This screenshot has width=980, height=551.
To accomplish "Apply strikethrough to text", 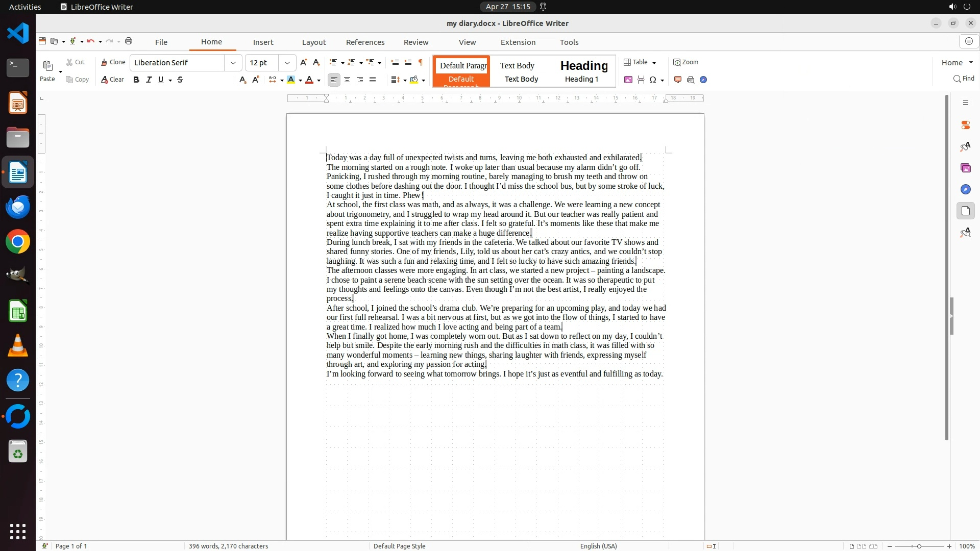I will coord(180,80).
